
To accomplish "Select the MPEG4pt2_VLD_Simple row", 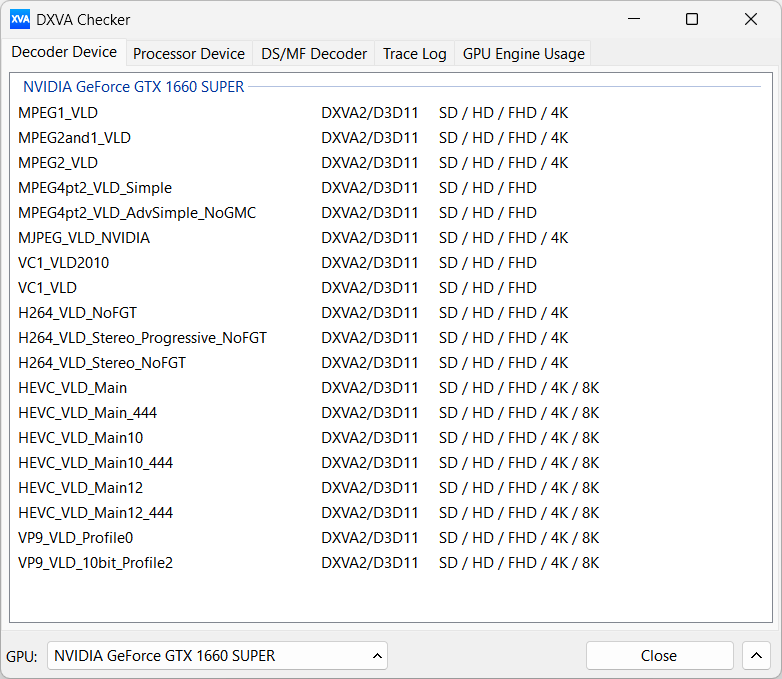I will [x=391, y=188].
